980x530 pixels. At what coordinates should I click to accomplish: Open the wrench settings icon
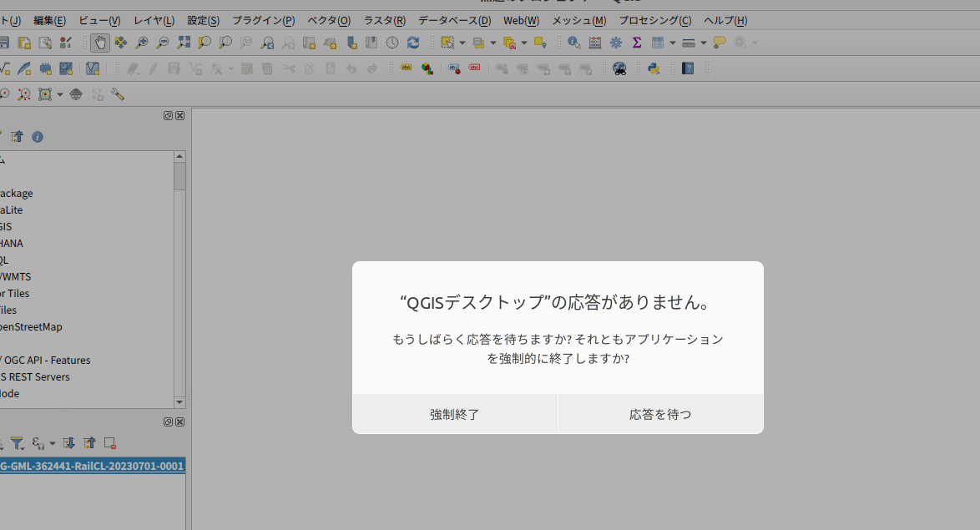click(x=118, y=94)
